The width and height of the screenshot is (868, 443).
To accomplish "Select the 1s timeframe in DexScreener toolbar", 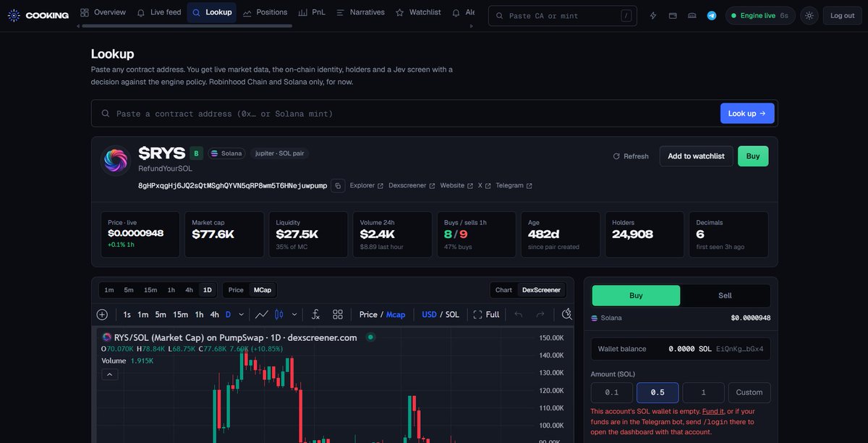I will coord(127,314).
